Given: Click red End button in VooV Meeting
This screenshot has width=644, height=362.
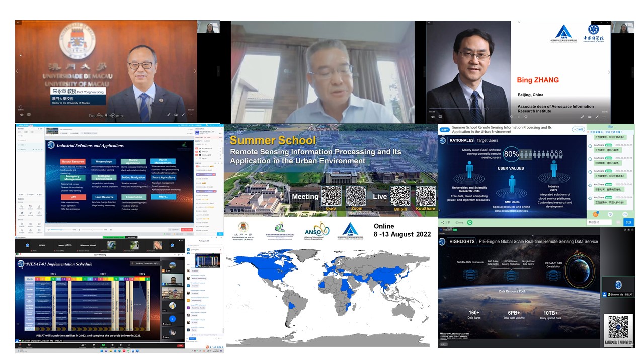Looking at the screenshot, I should [x=180, y=346].
